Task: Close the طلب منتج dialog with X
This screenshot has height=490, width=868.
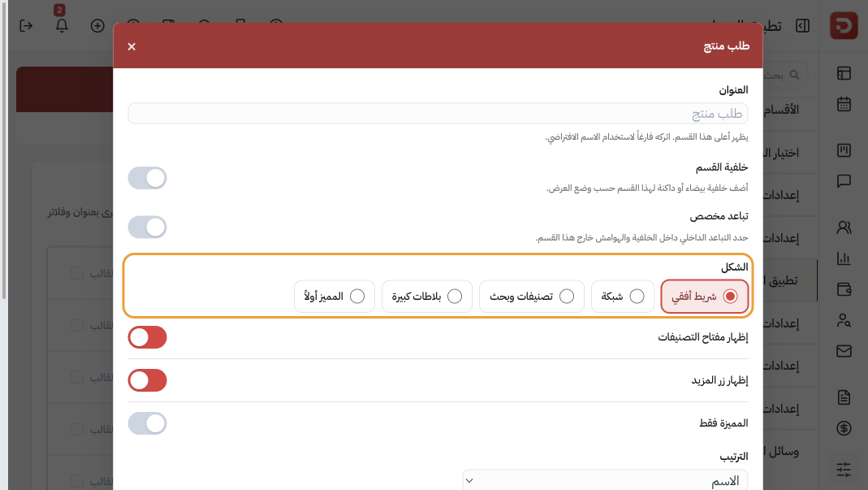Action: (132, 46)
